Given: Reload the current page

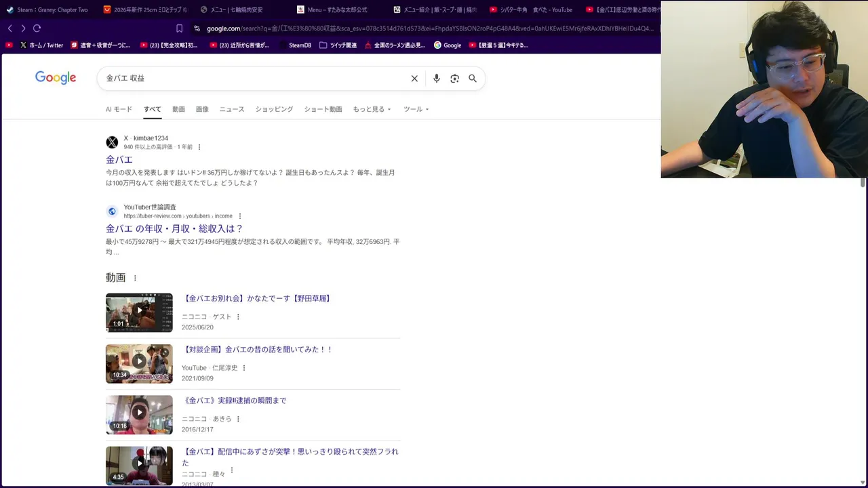Looking at the screenshot, I should (x=37, y=28).
